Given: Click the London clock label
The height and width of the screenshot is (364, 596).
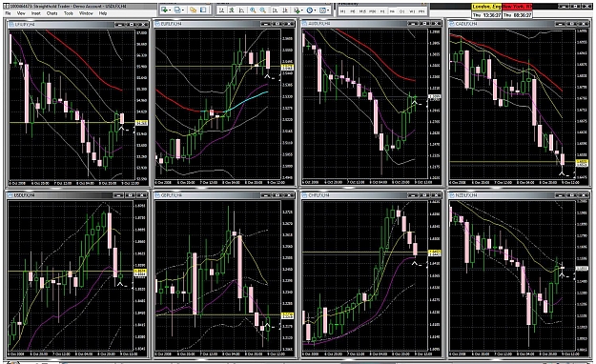Looking at the screenshot, I should click(x=486, y=7).
